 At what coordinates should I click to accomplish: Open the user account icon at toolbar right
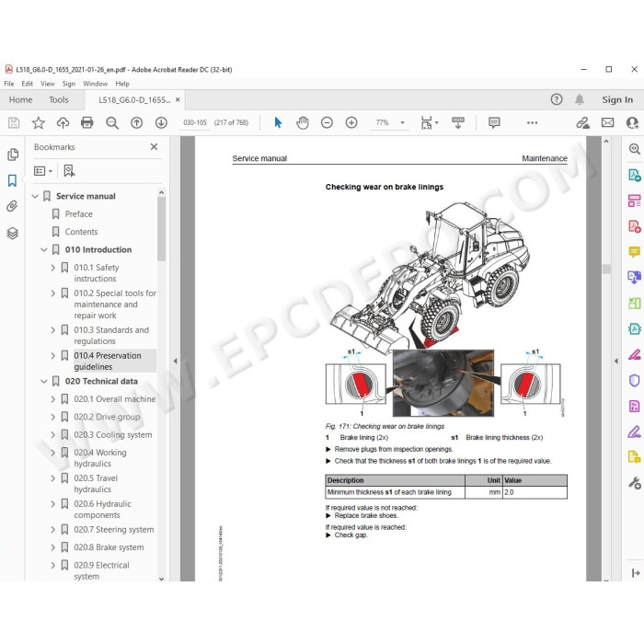633,122
